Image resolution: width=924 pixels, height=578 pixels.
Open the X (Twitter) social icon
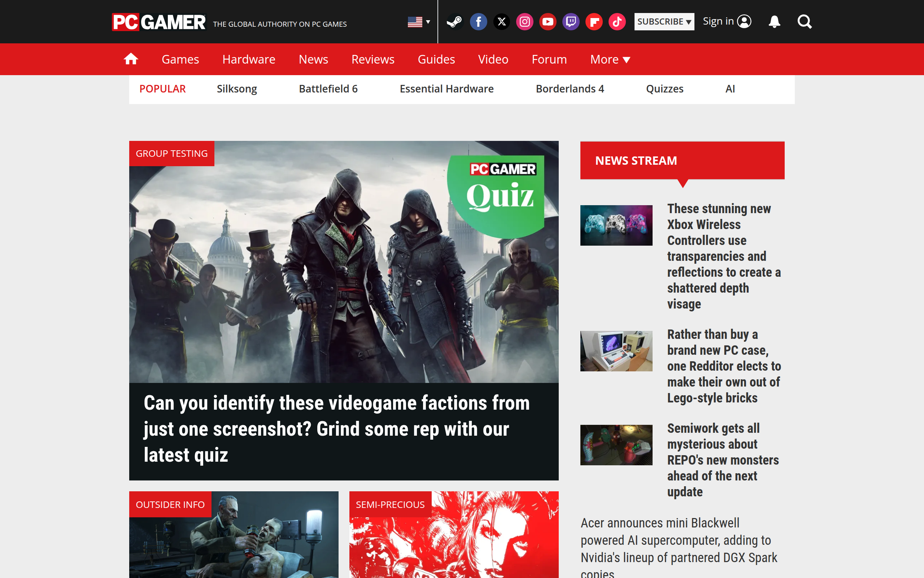501,22
